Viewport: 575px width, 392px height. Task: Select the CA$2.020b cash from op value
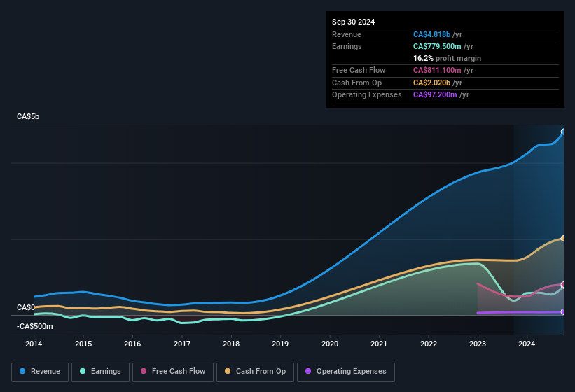click(x=431, y=83)
